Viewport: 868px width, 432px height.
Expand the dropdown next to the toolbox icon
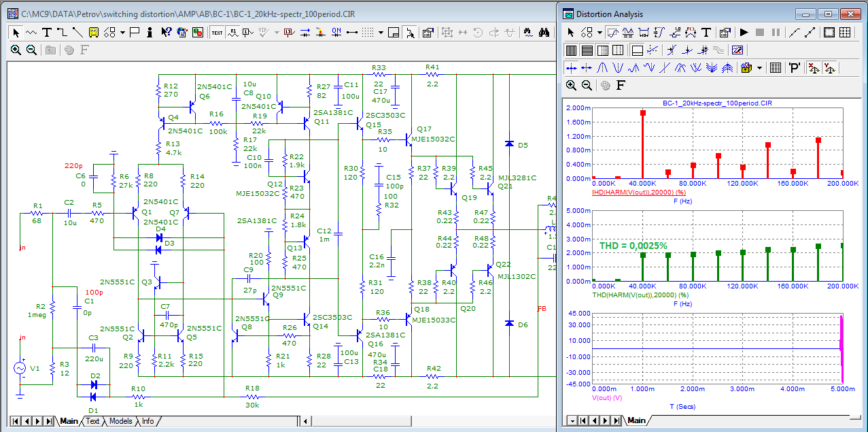tap(759, 67)
